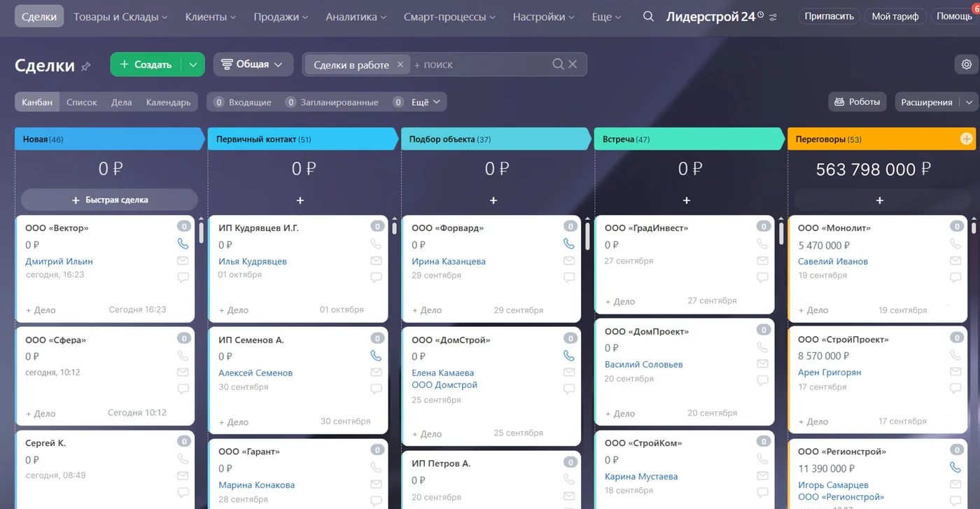Add new deal in Встреча column
Screen dimensions: 980x509
click(x=687, y=200)
